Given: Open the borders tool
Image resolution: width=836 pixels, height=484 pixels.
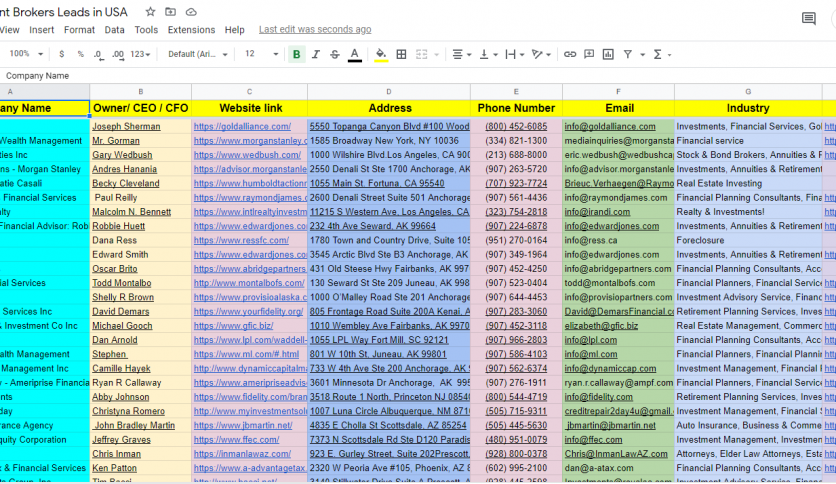Looking at the screenshot, I should [401, 54].
